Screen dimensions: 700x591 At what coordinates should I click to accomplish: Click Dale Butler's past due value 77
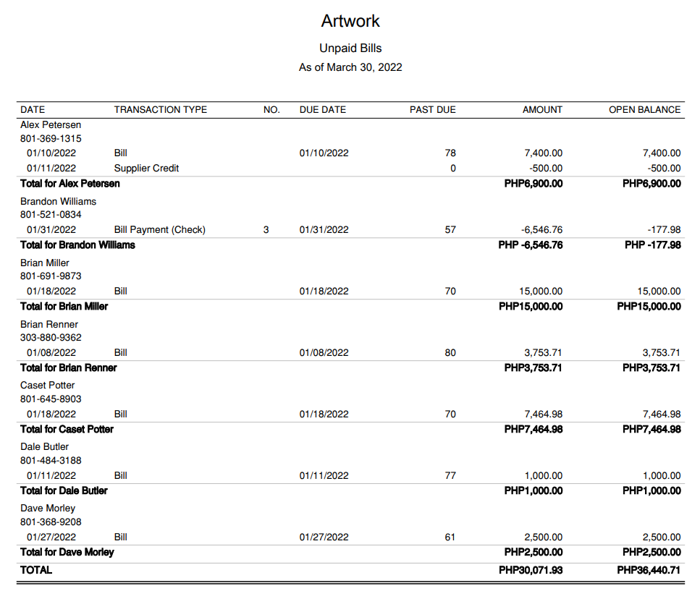pyautogui.click(x=450, y=476)
